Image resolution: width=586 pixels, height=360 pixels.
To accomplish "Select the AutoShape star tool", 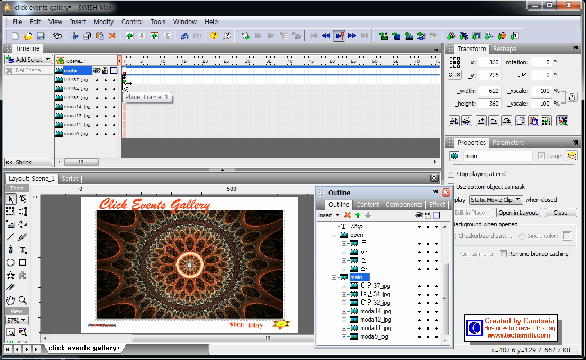I will pos(11,275).
